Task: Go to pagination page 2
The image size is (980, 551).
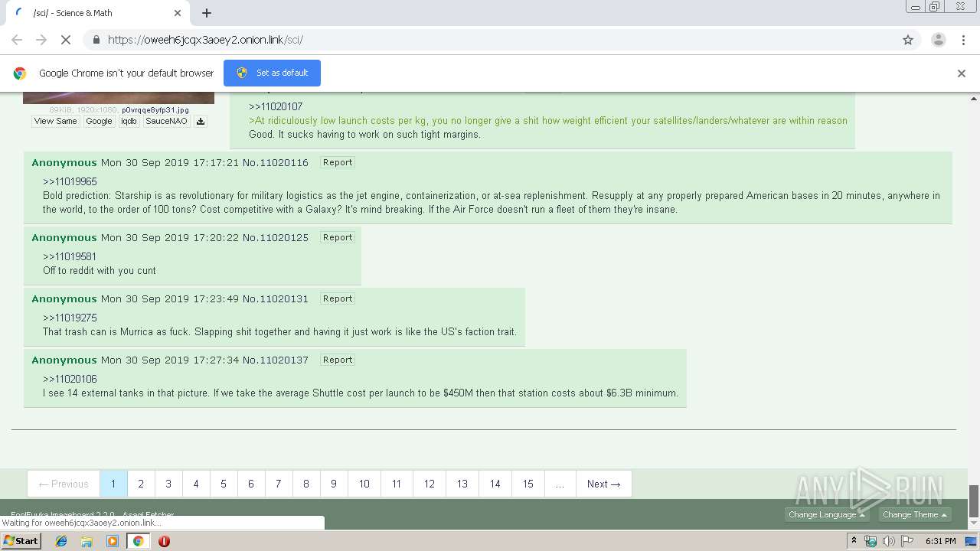Action: (x=141, y=484)
